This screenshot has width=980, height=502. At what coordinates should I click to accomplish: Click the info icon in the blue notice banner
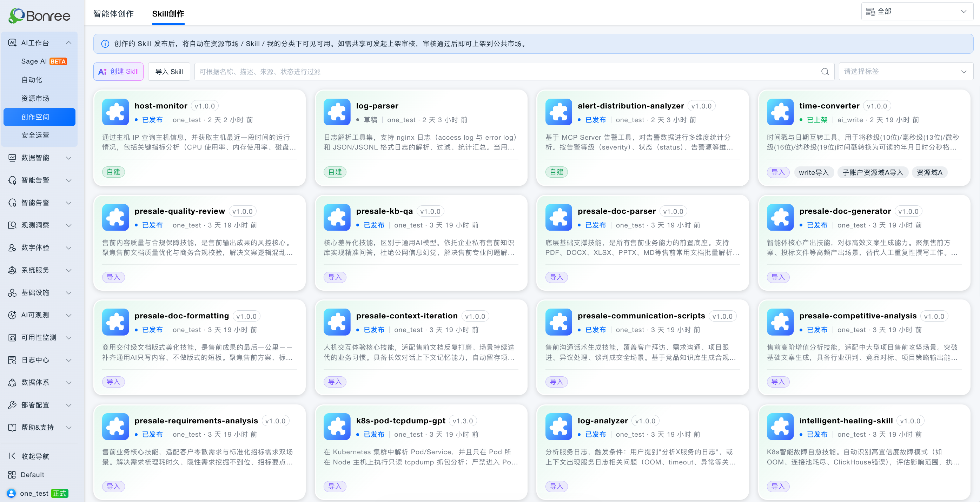coord(105,44)
